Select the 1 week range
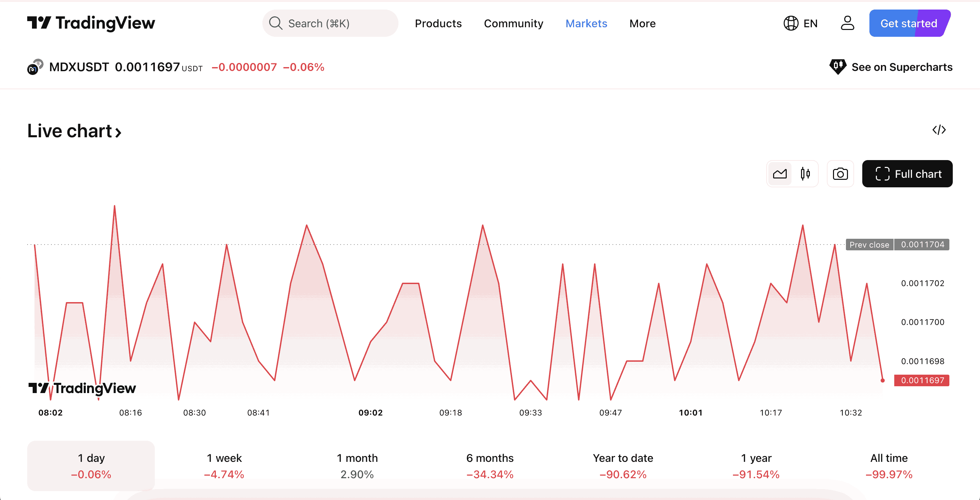This screenshot has width=980, height=500. coord(224,466)
